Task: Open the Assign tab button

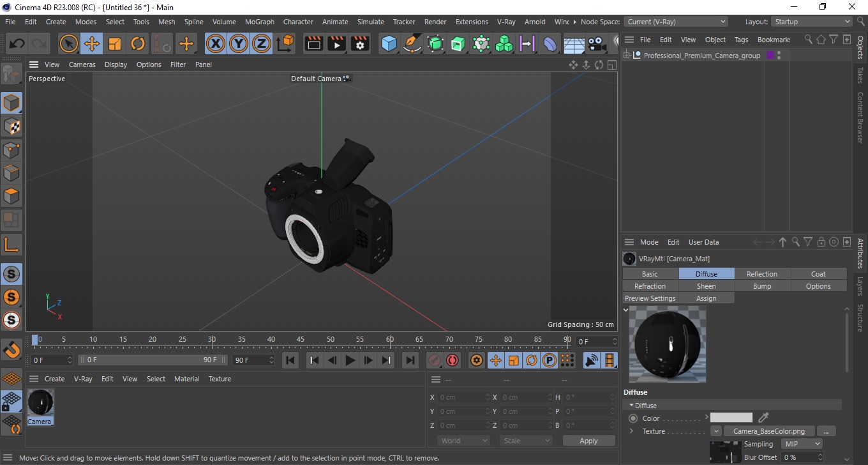Action: [706, 298]
